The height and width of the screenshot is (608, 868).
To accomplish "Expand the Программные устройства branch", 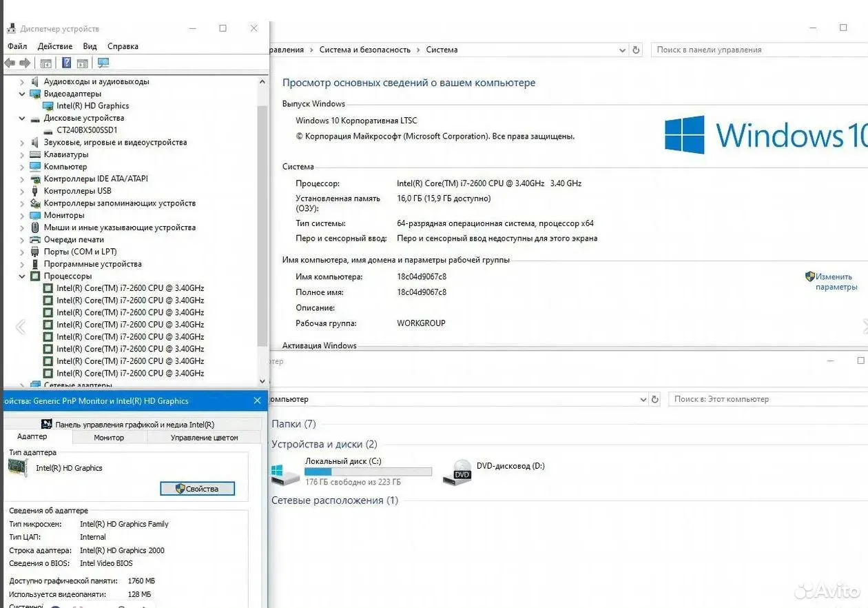I will [22, 264].
